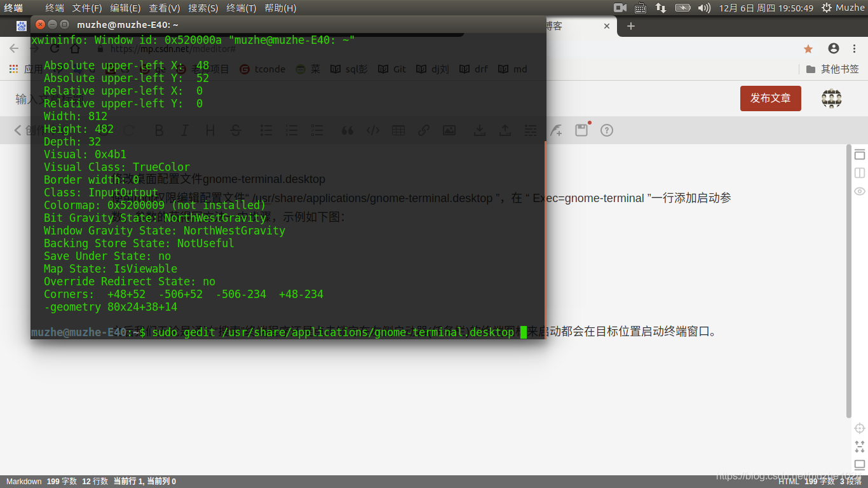This screenshot has height=488, width=868.
Task: Toggle focus mode with the four-arrows icon
Action: point(860,446)
